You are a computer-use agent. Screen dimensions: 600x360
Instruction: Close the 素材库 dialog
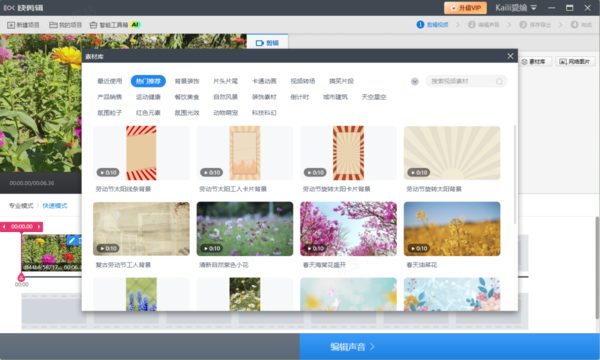pos(510,56)
